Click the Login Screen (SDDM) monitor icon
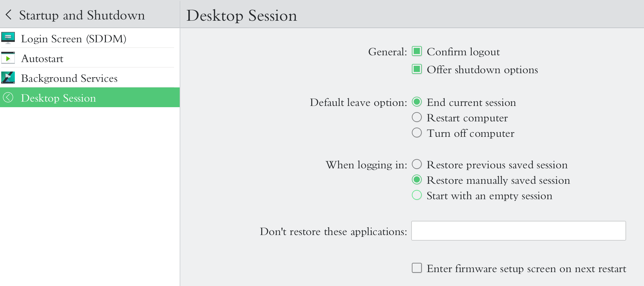This screenshot has height=286, width=644. tap(8, 38)
